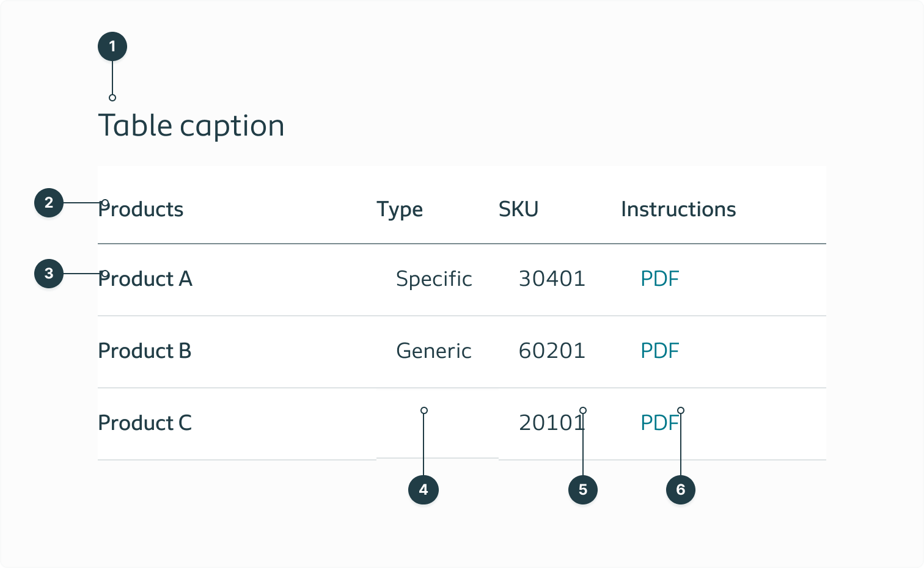Click the numbered callout badge 2
This screenshot has width=924, height=568.
click(x=48, y=203)
